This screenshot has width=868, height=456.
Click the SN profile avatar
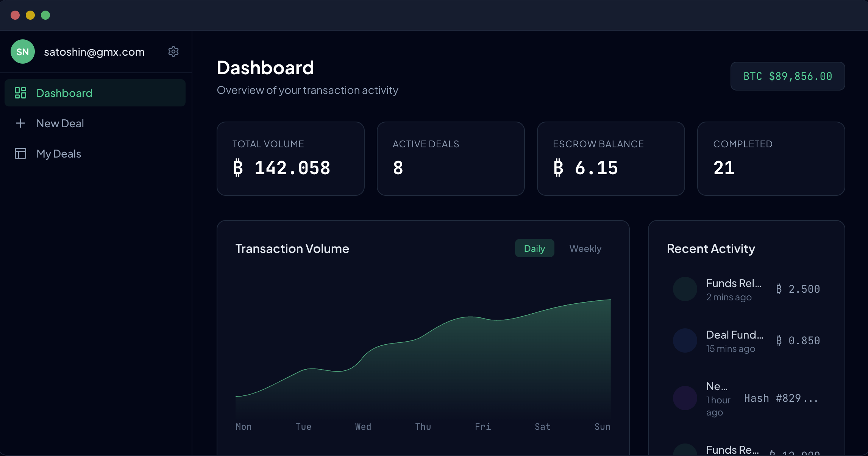pyautogui.click(x=23, y=52)
